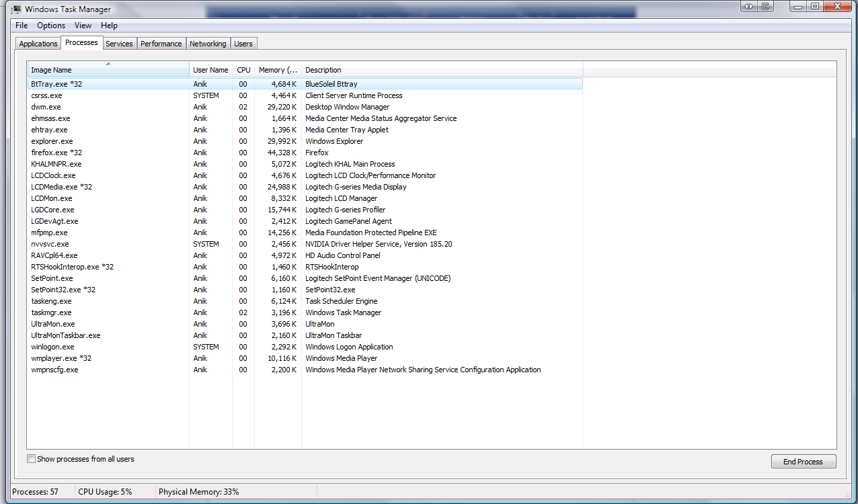Image resolution: width=858 pixels, height=504 pixels.
Task: Select the LGDevAgt.exe process
Action: [x=305, y=221]
